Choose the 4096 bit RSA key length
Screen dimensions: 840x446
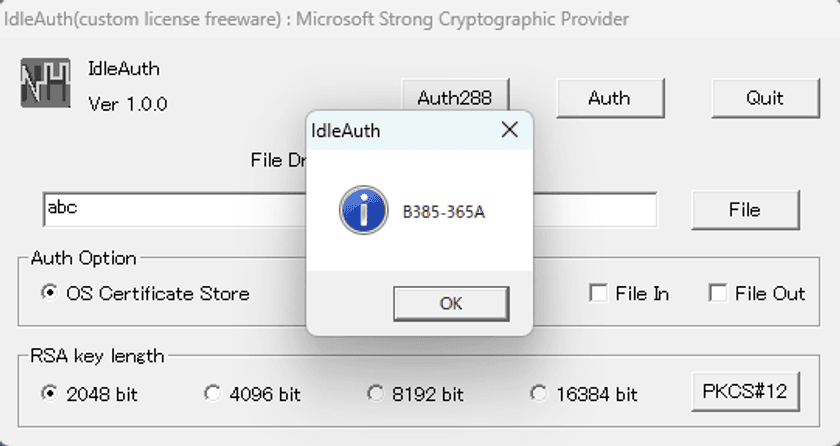tap(252, 394)
